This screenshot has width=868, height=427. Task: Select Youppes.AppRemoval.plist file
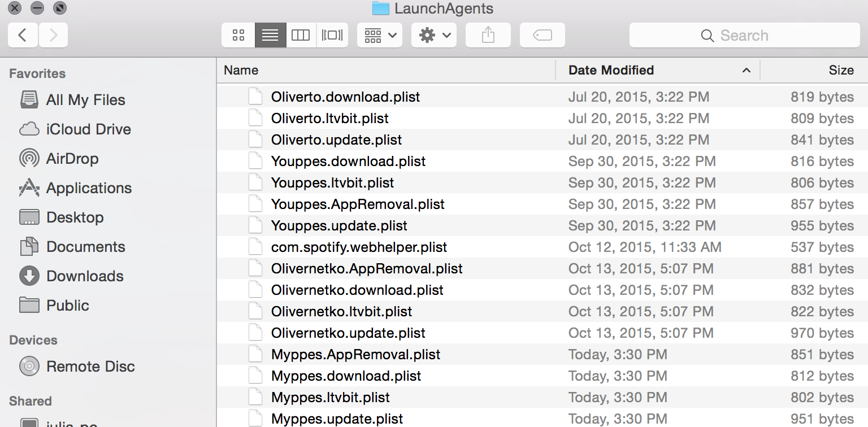pos(358,204)
